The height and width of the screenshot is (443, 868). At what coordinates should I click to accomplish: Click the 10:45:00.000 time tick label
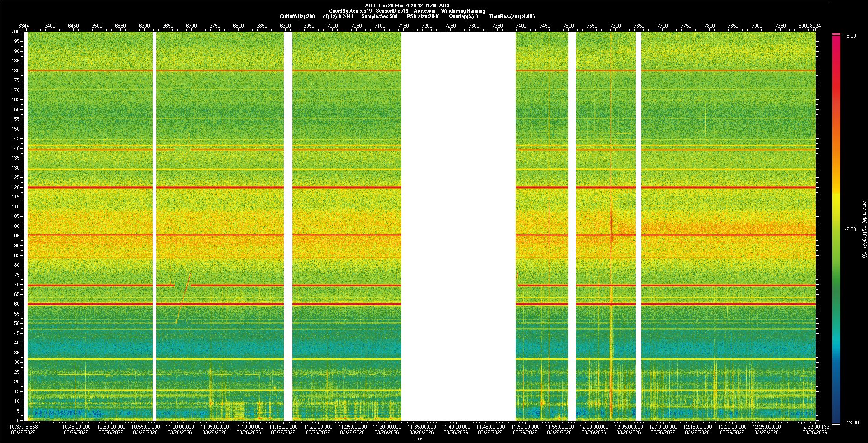pyautogui.click(x=76, y=426)
